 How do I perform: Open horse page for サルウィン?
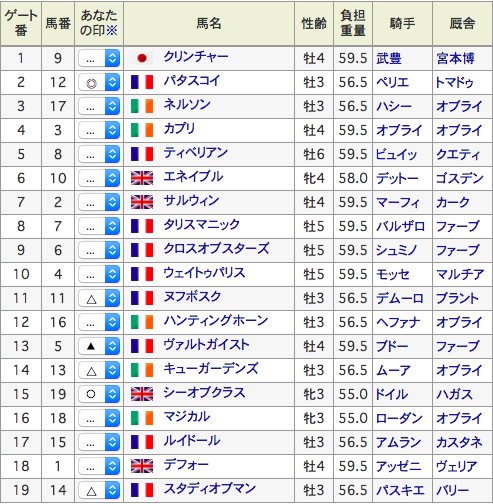(x=191, y=201)
